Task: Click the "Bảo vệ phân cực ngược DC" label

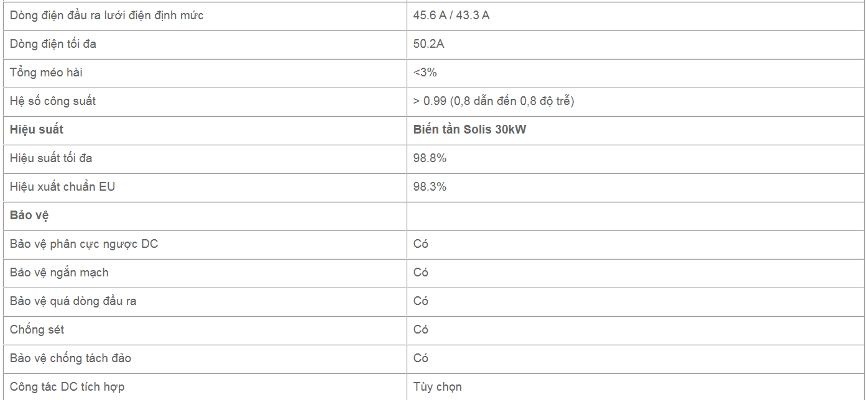Action: (84, 244)
